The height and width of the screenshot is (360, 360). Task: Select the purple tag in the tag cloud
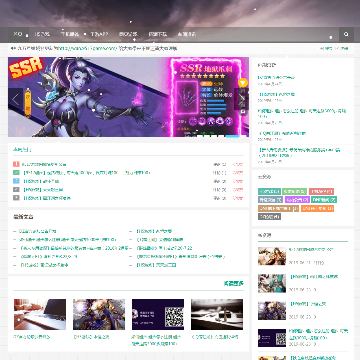[297, 200]
